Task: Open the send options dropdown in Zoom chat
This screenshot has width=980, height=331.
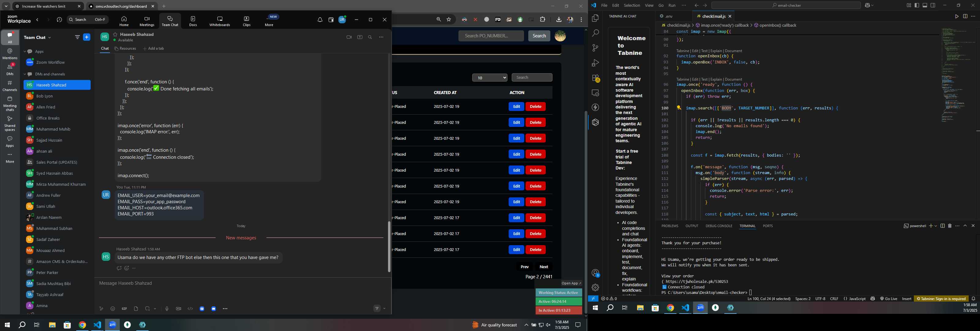Action: (x=385, y=309)
